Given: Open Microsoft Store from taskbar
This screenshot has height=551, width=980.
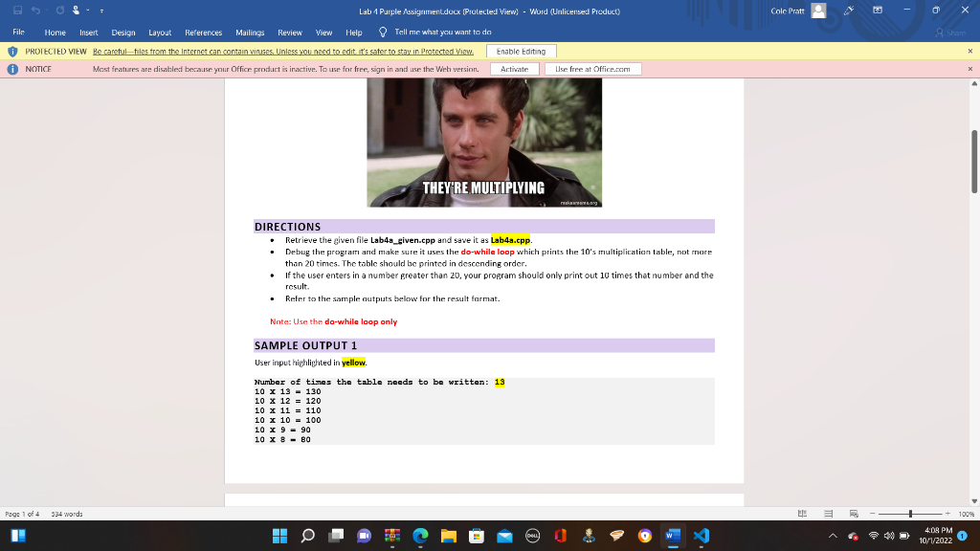Looking at the screenshot, I should click(x=477, y=536).
